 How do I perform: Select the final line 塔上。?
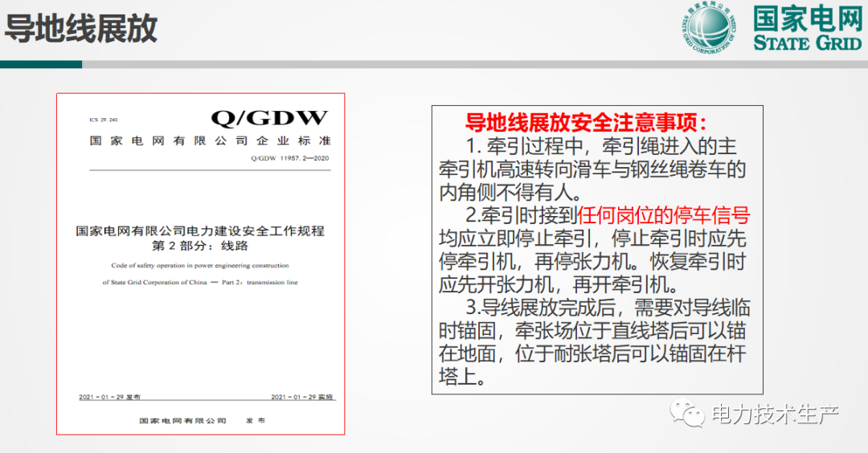(x=463, y=377)
